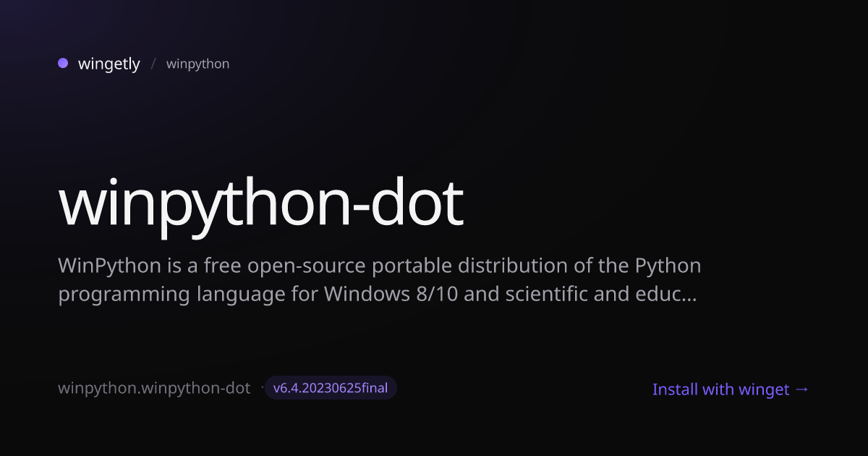Select package ID winpython.winpython-dot

[x=154, y=389]
